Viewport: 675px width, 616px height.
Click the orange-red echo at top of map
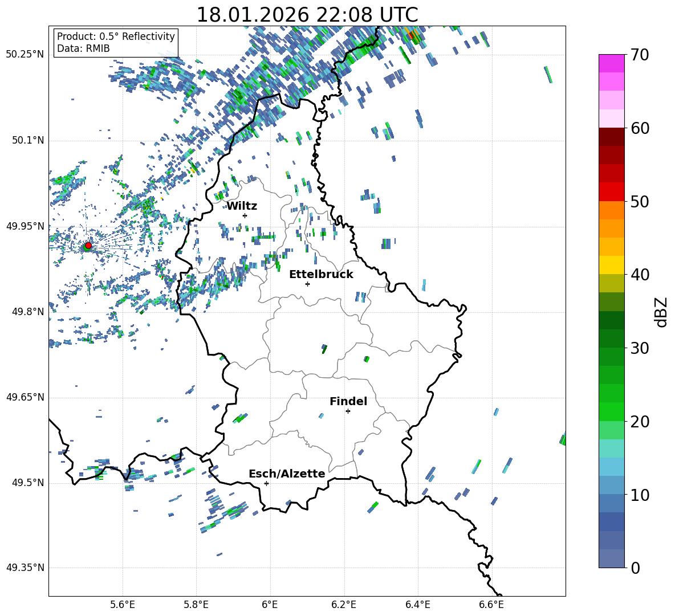pyautogui.click(x=412, y=34)
